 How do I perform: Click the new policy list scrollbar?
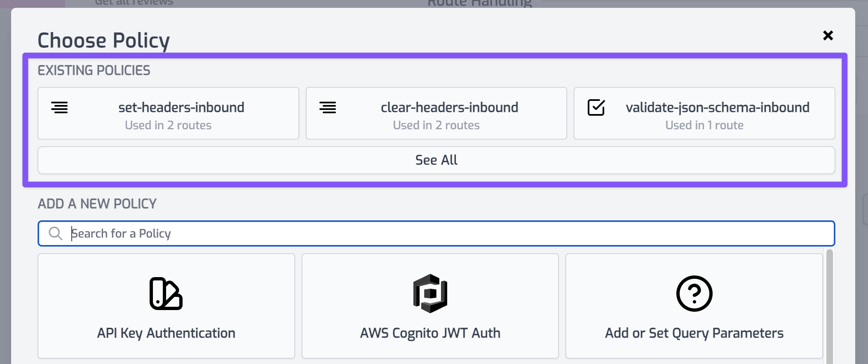(x=830, y=305)
